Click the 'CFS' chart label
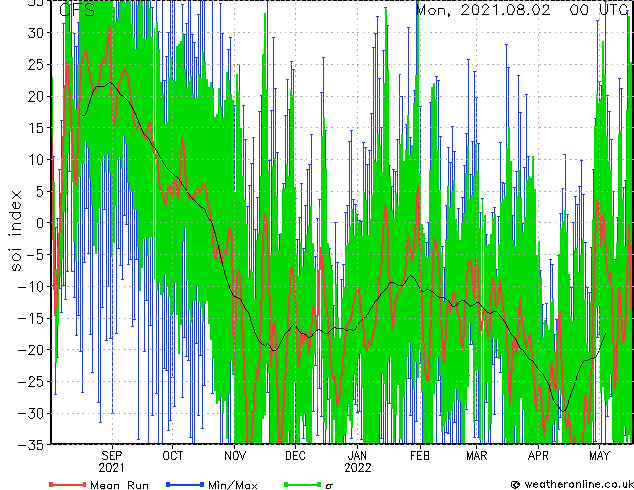 click(77, 10)
